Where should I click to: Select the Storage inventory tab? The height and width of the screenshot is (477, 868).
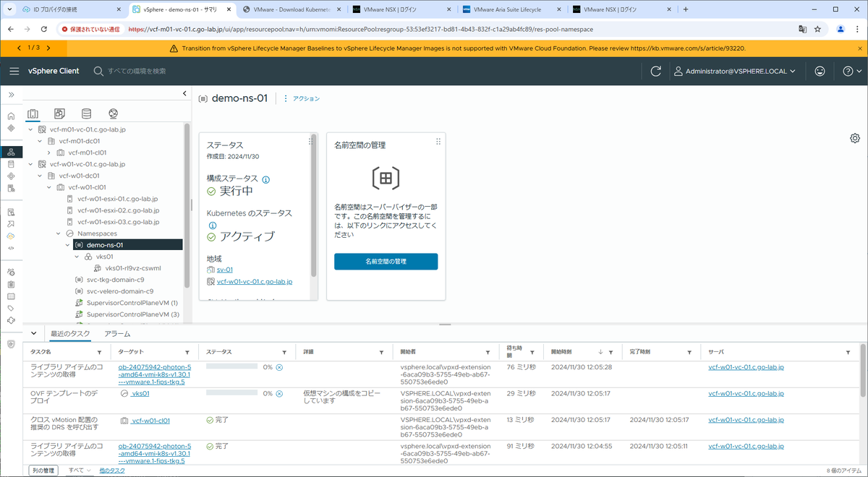(x=86, y=113)
